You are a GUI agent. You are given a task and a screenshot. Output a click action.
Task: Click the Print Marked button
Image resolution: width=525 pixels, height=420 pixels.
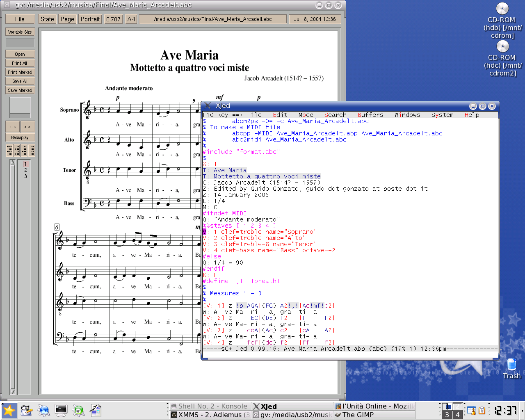pyautogui.click(x=20, y=72)
